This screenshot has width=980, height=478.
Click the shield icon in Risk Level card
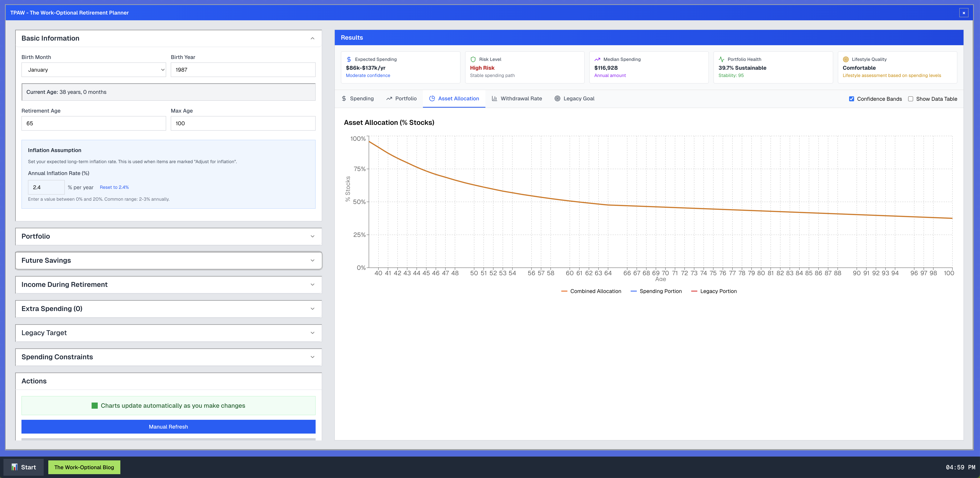pyautogui.click(x=473, y=59)
